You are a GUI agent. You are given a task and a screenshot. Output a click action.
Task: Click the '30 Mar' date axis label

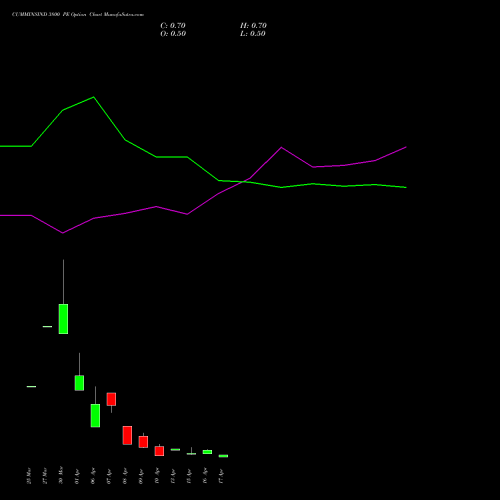pyautogui.click(x=61, y=476)
